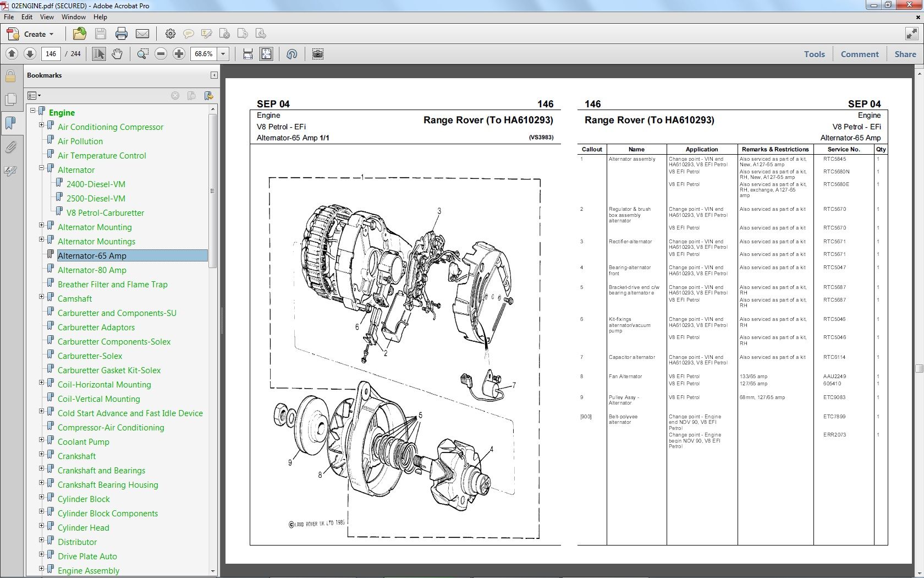The width and height of the screenshot is (924, 578).
Task: Open the Comment pane
Action: pyautogui.click(x=860, y=54)
